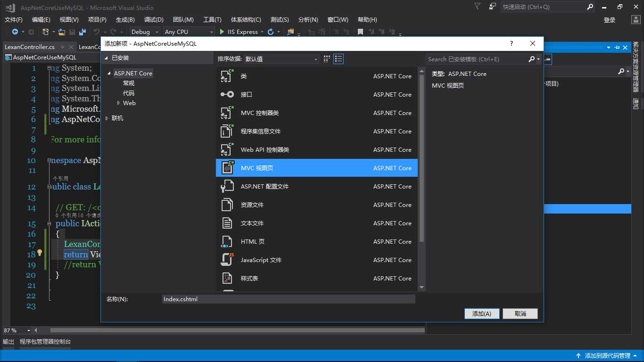Choose the MVC 控制器类 template icon
This screenshot has width=644, height=362.
pos(227,113)
